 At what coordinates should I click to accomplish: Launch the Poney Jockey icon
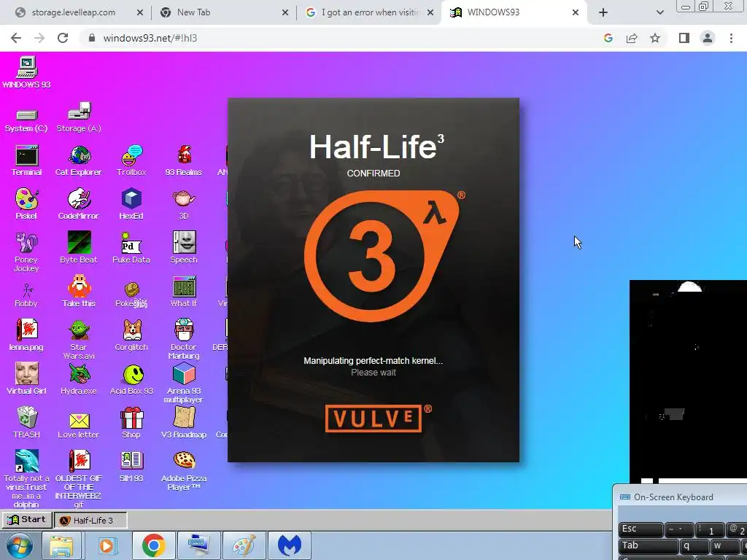point(26,252)
